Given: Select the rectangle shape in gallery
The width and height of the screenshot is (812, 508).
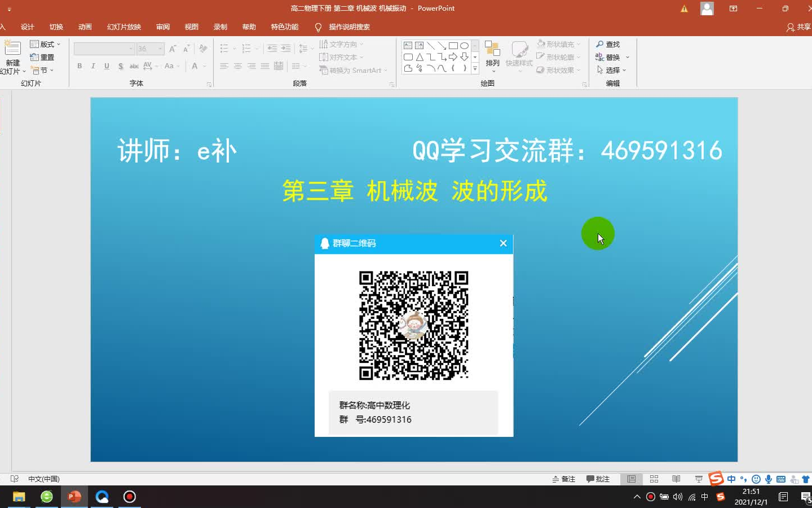Looking at the screenshot, I should click(453, 46).
